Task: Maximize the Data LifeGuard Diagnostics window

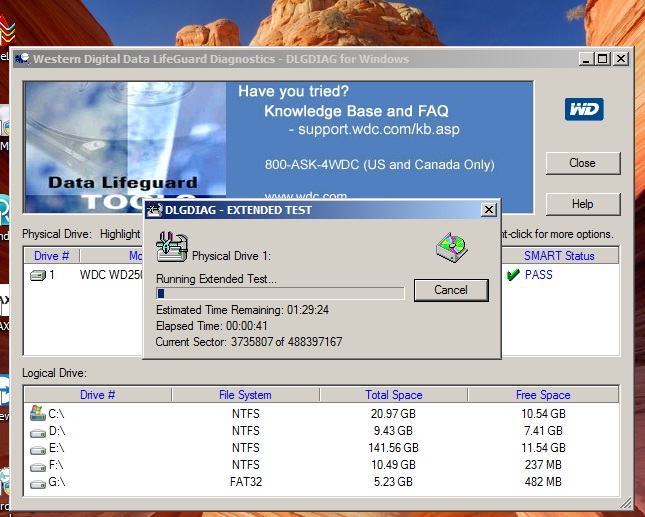Action: [602, 59]
